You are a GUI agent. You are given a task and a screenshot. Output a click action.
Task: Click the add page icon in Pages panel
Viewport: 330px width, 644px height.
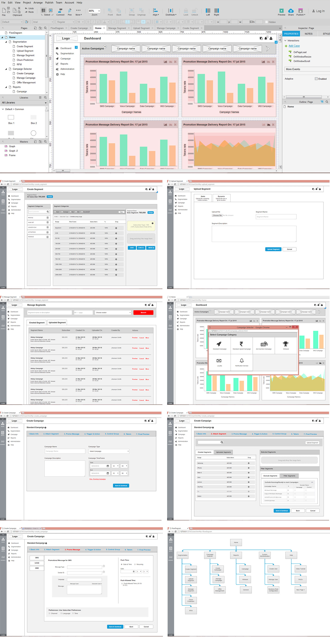pyautogui.click(x=35, y=28)
